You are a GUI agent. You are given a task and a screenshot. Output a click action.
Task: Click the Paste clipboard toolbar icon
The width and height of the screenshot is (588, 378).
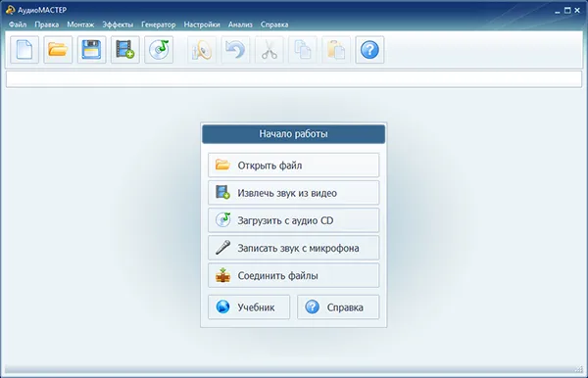(x=336, y=50)
